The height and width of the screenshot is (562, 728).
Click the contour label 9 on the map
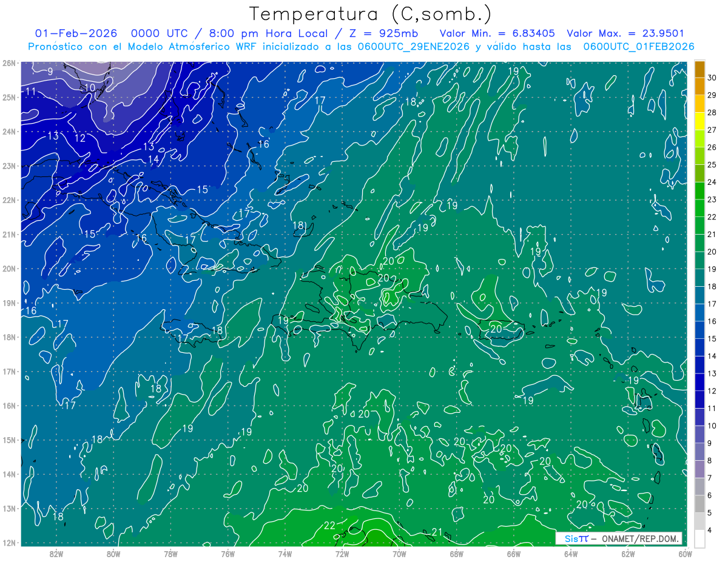pos(50,72)
